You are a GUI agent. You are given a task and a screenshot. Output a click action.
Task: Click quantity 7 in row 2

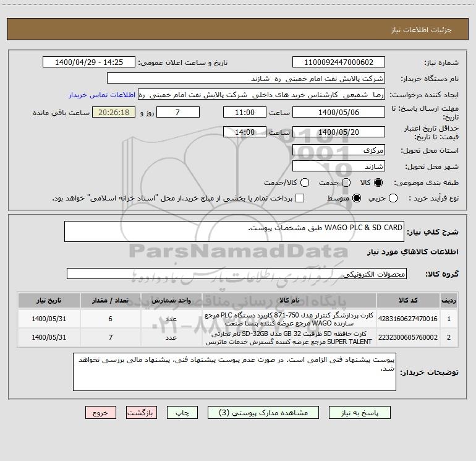coord(111,337)
